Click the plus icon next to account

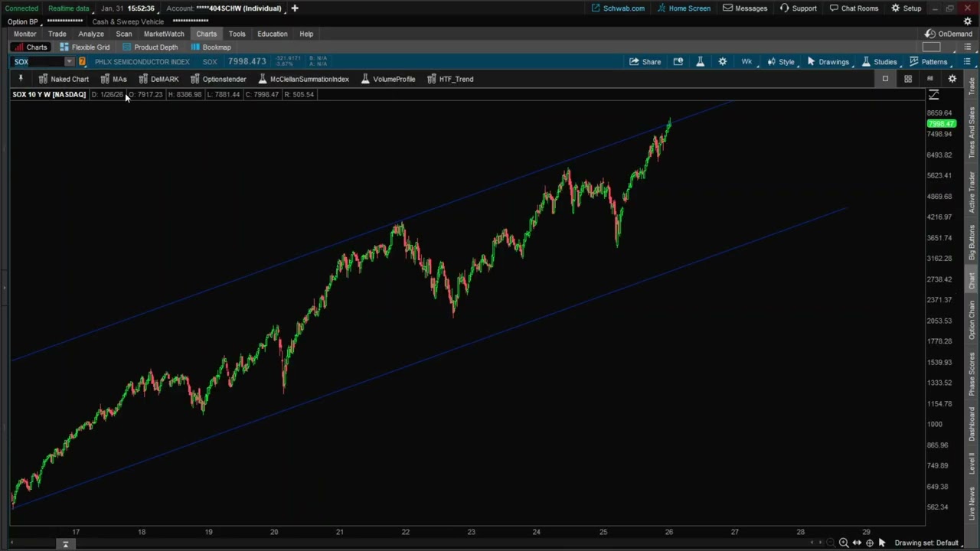click(x=295, y=8)
